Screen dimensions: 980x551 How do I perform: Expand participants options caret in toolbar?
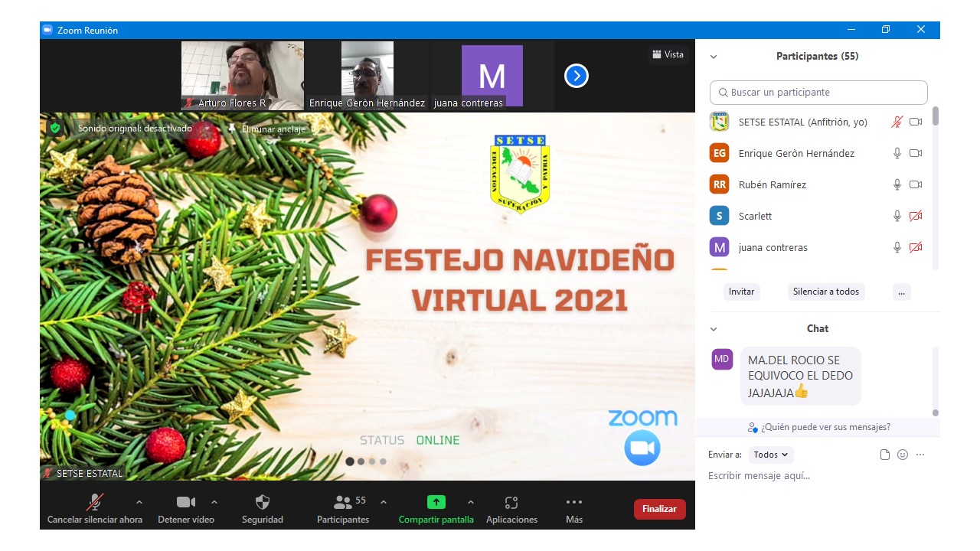click(384, 502)
